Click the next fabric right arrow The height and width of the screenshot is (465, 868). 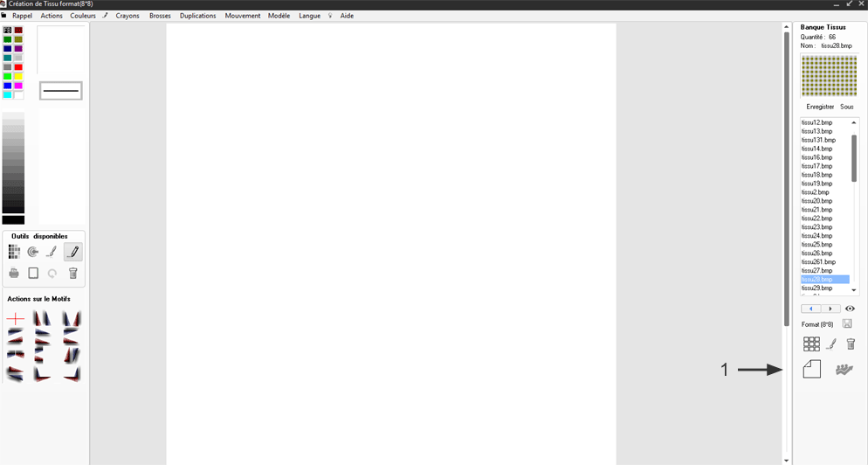(830, 309)
